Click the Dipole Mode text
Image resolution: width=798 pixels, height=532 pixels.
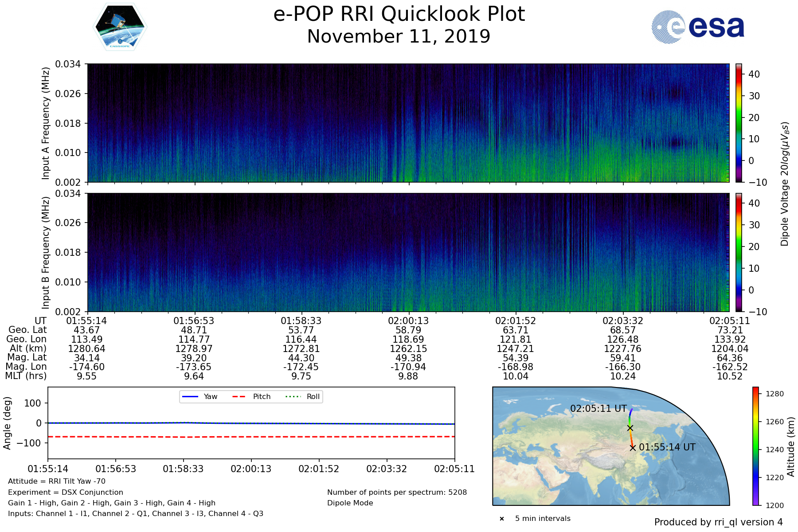tap(350, 503)
